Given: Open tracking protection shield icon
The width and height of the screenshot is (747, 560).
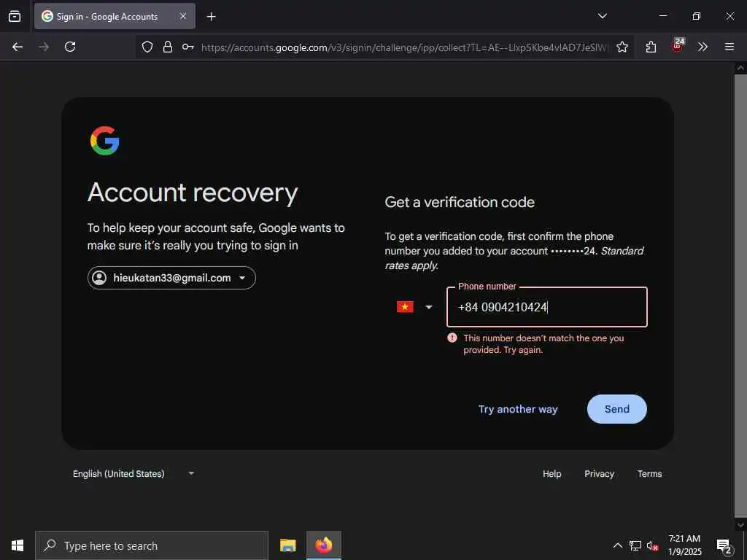Looking at the screenshot, I should (x=147, y=47).
